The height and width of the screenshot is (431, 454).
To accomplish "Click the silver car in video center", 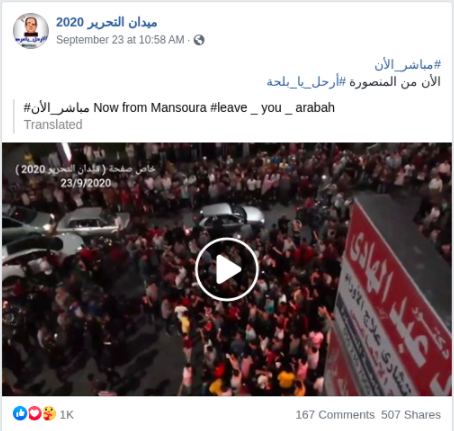I will [229, 216].
